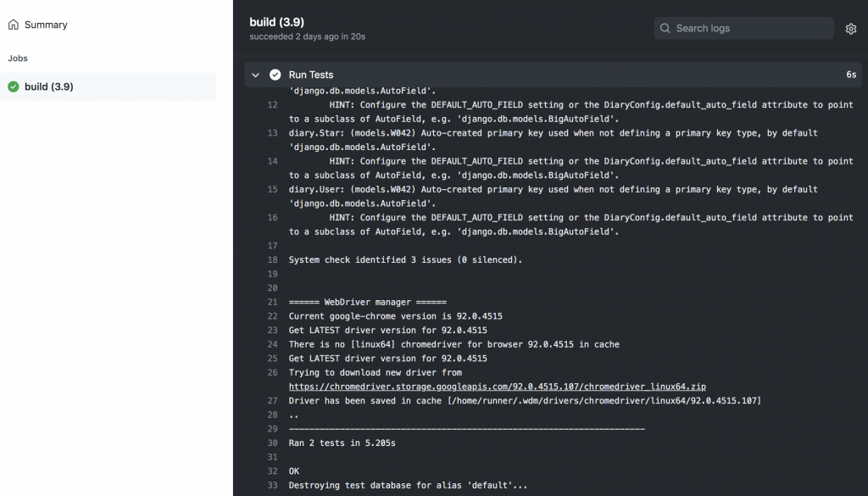
Task: Click the checkmark icon beside Run Tests
Action: [x=275, y=75]
